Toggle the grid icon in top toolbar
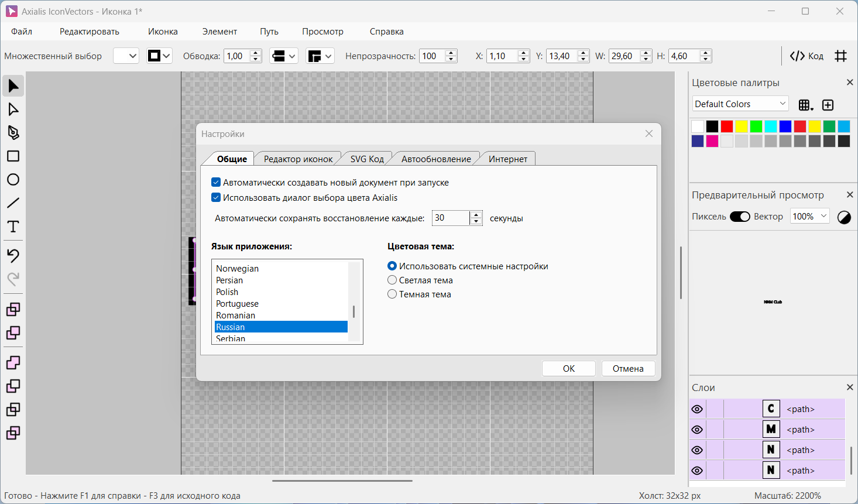The image size is (858, 504). pyautogui.click(x=841, y=56)
